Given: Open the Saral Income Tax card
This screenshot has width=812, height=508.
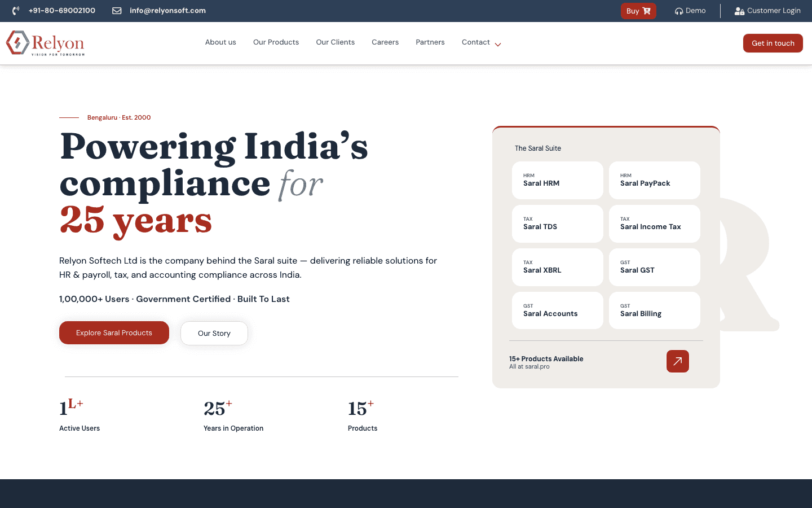Looking at the screenshot, I should (x=655, y=224).
